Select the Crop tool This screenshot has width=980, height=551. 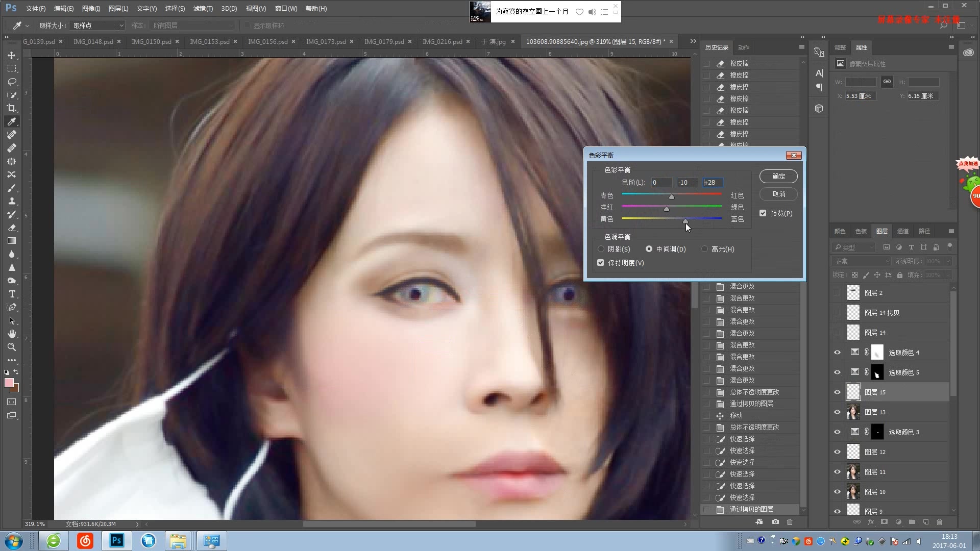pyautogui.click(x=12, y=108)
